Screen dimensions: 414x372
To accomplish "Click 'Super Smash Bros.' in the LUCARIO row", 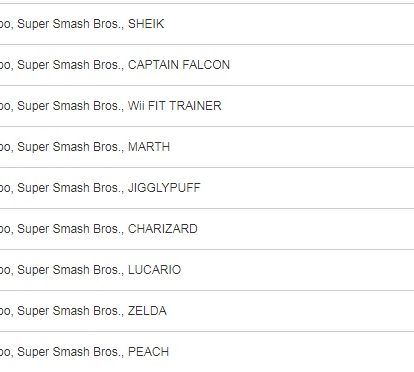I will coord(70,270).
